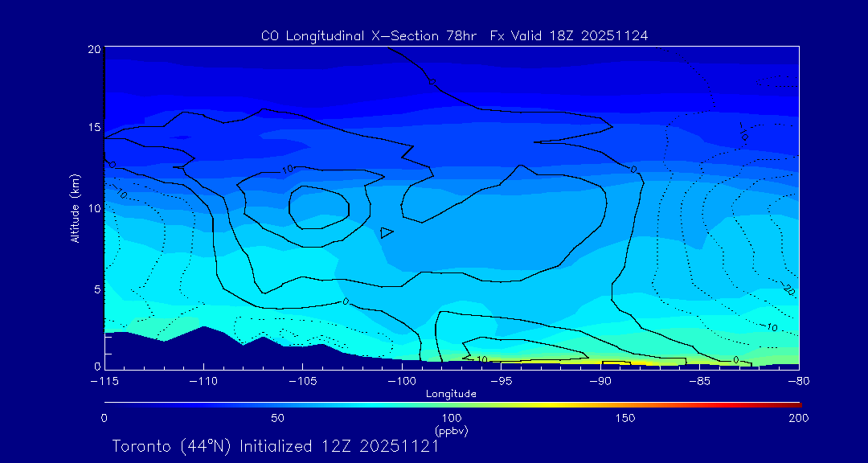
Task: Click the small triangular contour in the plot
Action: click(x=387, y=232)
